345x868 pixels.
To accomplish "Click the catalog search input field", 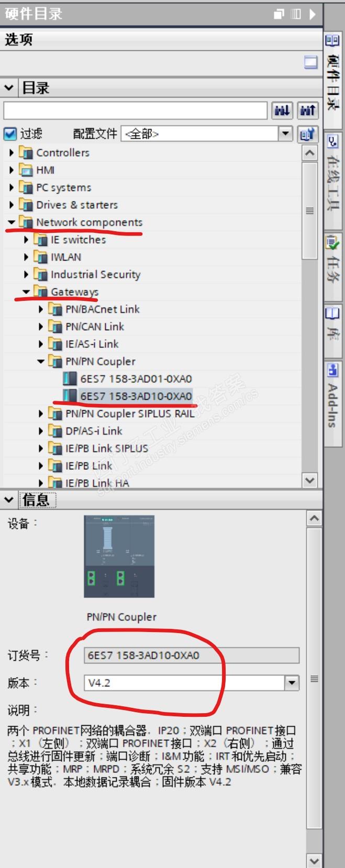I will pyautogui.click(x=136, y=110).
